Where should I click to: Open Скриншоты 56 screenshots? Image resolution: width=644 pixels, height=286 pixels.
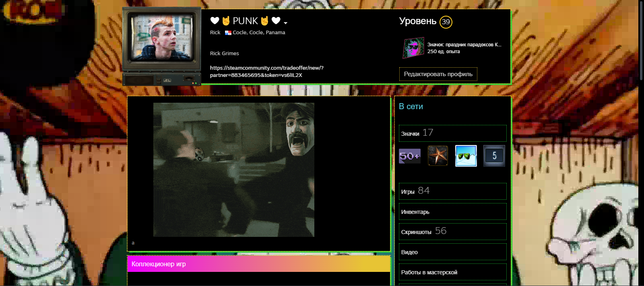coord(452,232)
